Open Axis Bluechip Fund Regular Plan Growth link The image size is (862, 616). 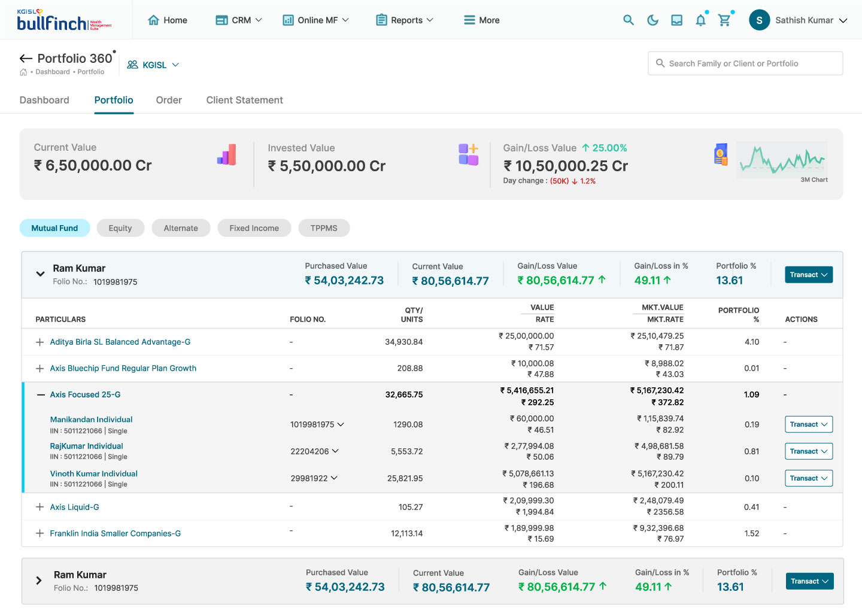[123, 368]
